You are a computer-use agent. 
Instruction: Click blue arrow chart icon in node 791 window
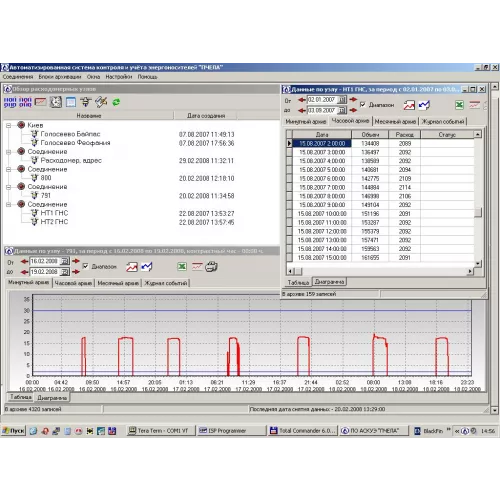click(x=147, y=267)
